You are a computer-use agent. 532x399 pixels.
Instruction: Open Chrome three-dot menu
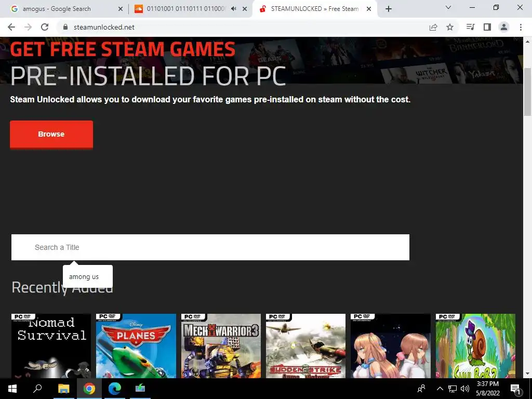521,27
